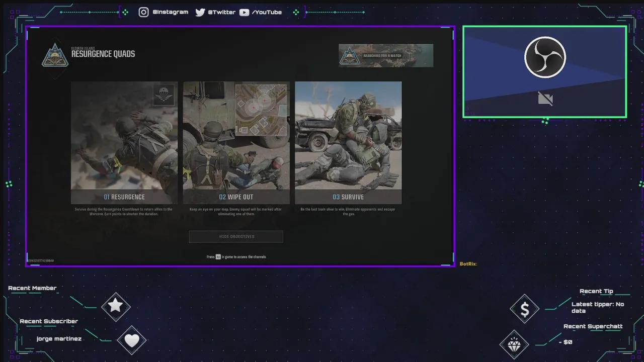Click the Recent Member label
The width and height of the screenshot is (644, 362).
coord(32,288)
